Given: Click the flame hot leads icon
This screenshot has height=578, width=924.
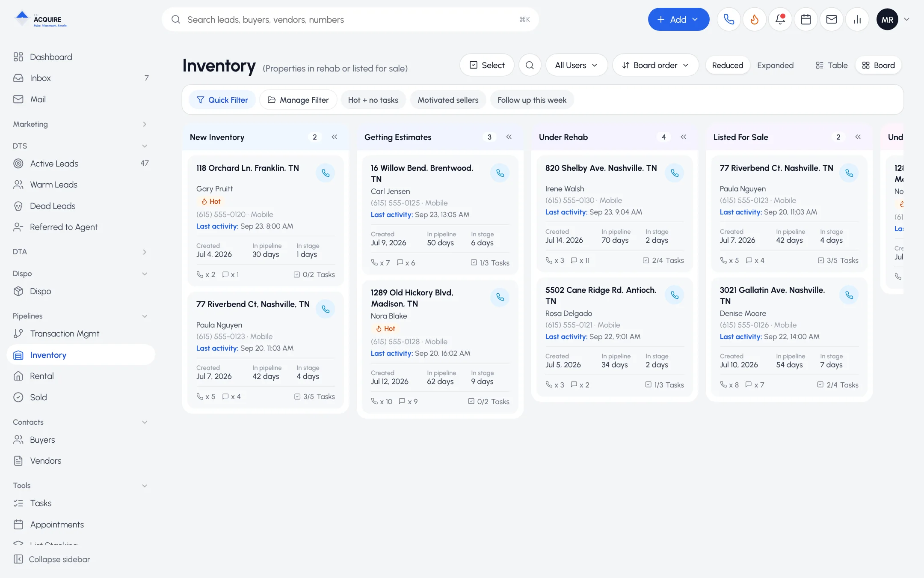Looking at the screenshot, I should pyautogui.click(x=754, y=19).
